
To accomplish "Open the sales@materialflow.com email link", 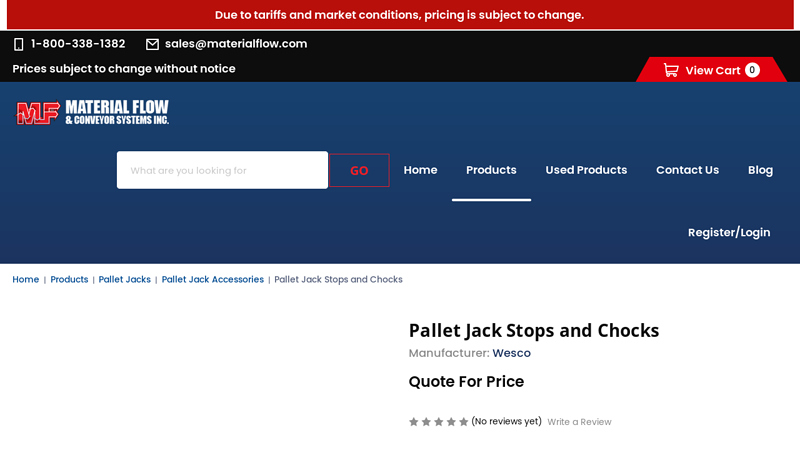I will point(236,44).
